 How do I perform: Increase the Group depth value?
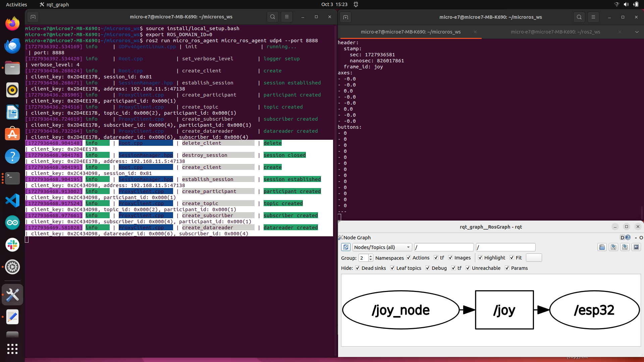tap(371, 256)
